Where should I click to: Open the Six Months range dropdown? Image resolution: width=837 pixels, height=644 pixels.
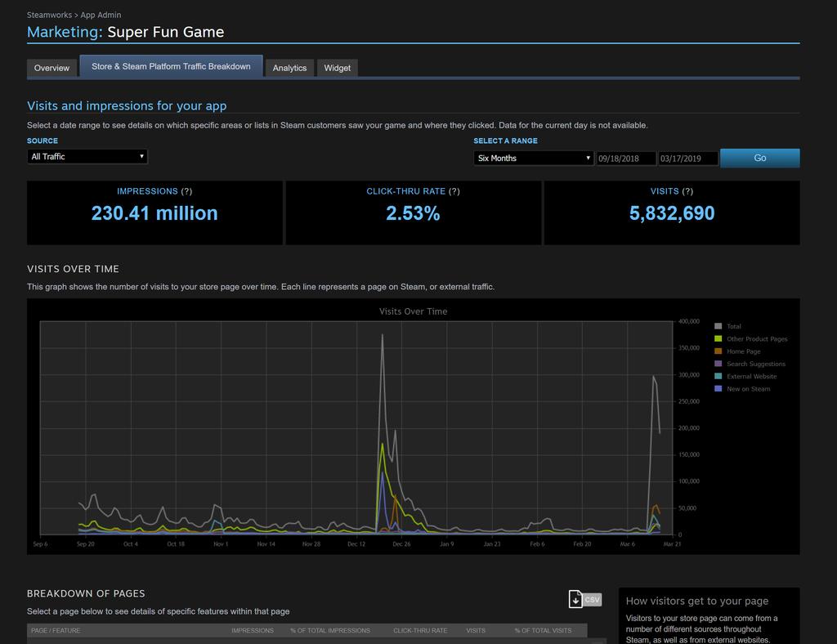(533, 158)
